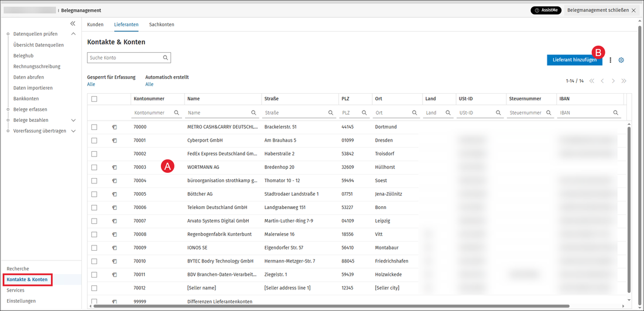This screenshot has height=311, width=644.
Task: Expand Belege bezahlen section
Action: tap(74, 121)
